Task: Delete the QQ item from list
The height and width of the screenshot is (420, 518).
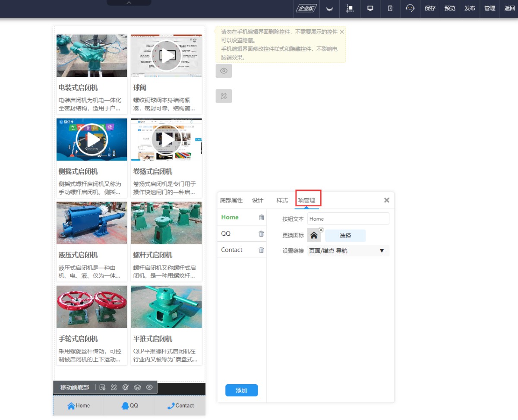Action: click(261, 234)
